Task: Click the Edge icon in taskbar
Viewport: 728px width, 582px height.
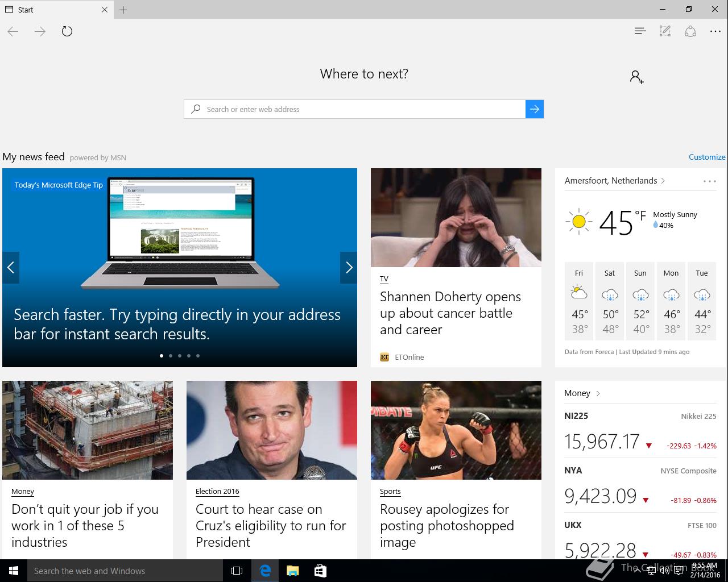Action: pos(265,571)
